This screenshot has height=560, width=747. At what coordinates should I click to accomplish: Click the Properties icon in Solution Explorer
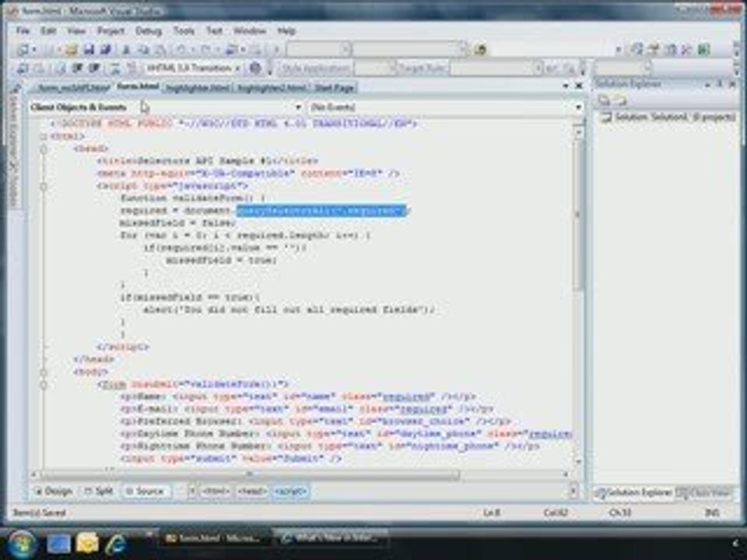(604, 100)
